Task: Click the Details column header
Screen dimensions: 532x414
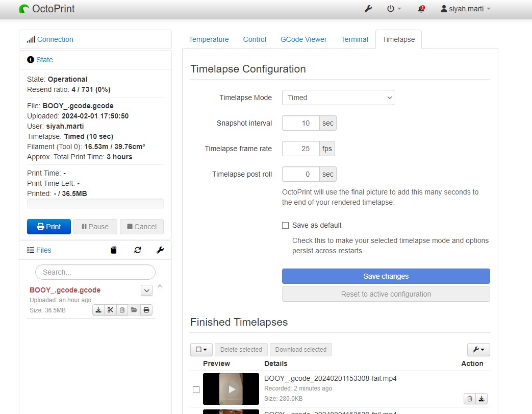Action: point(276,364)
